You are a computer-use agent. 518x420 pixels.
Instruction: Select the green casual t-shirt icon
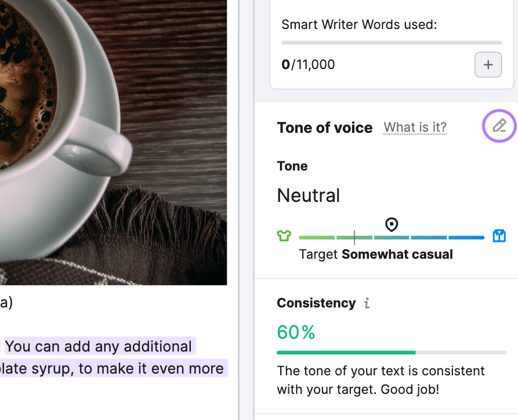click(x=284, y=236)
